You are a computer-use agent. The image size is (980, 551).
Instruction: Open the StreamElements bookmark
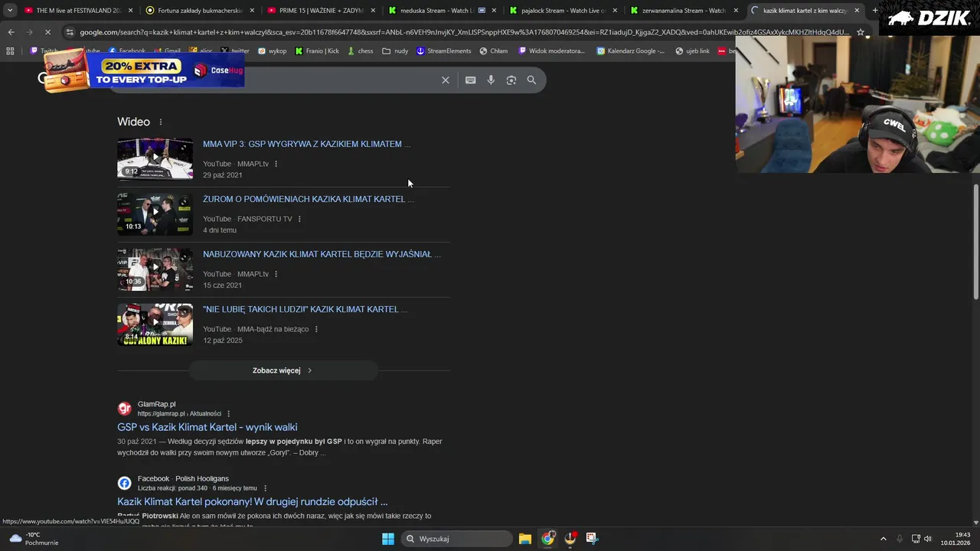coord(444,51)
